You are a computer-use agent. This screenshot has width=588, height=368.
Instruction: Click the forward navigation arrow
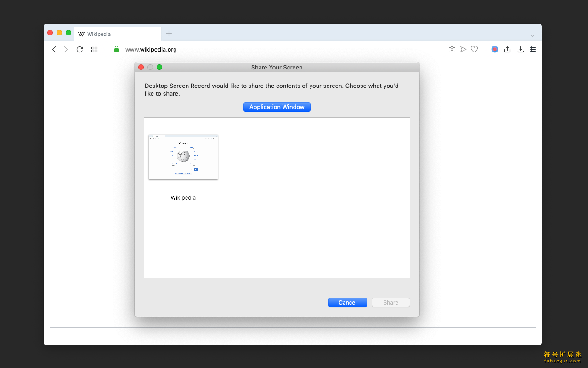66,49
